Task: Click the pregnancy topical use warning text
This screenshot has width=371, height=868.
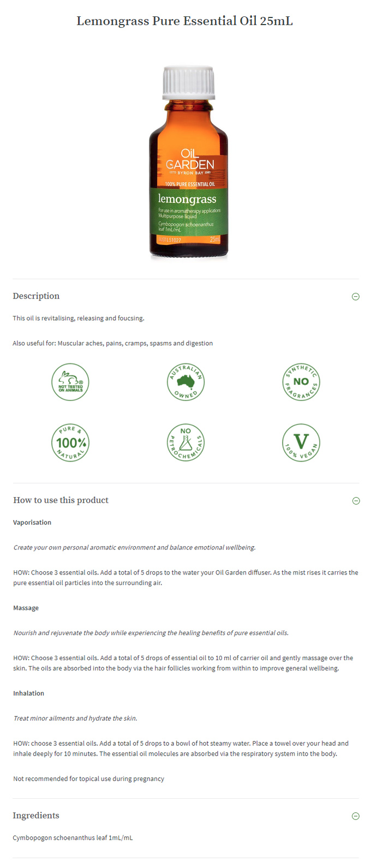Action: tap(88, 779)
